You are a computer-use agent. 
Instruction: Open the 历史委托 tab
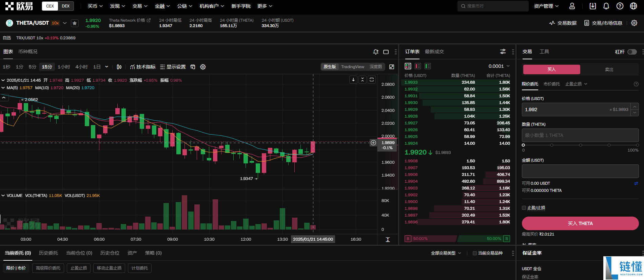[x=48, y=253]
